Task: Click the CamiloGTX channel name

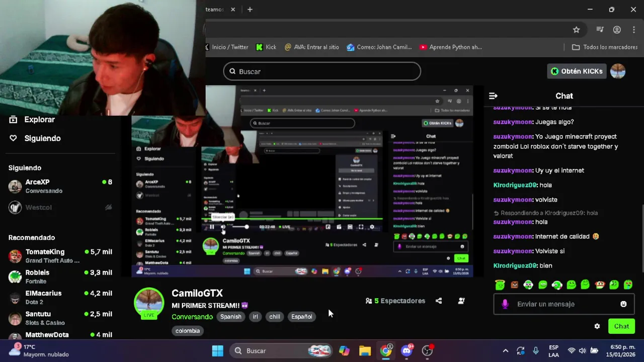Action: [197, 293]
